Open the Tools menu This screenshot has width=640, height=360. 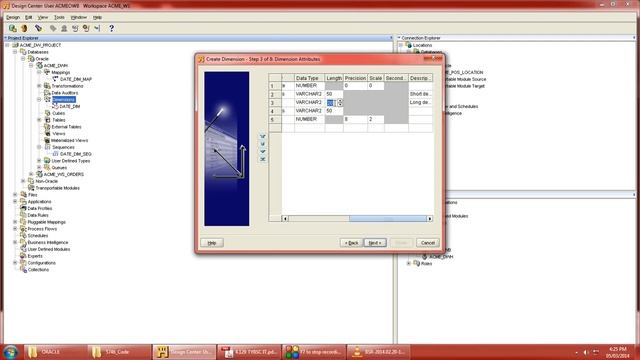pyautogui.click(x=59, y=18)
